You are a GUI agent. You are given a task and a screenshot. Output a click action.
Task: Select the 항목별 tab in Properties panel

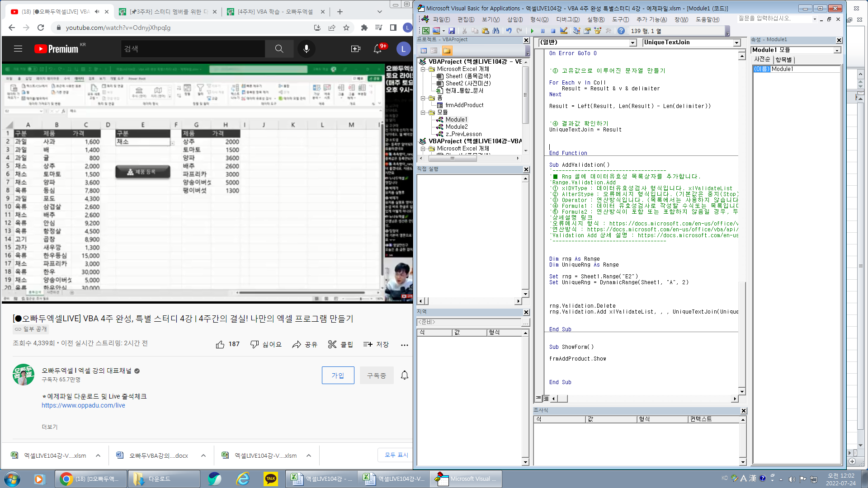pos(783,59)
